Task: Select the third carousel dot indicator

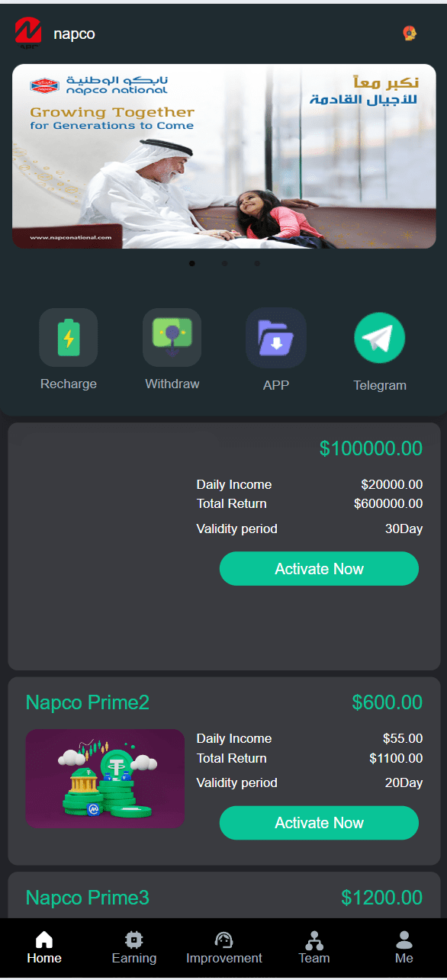Action: coord(257,263)
